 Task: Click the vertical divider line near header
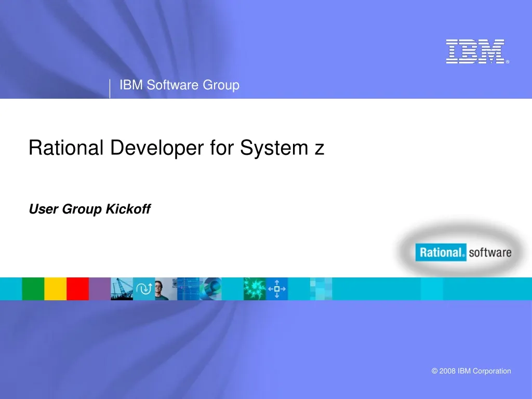tap(111, 87)
